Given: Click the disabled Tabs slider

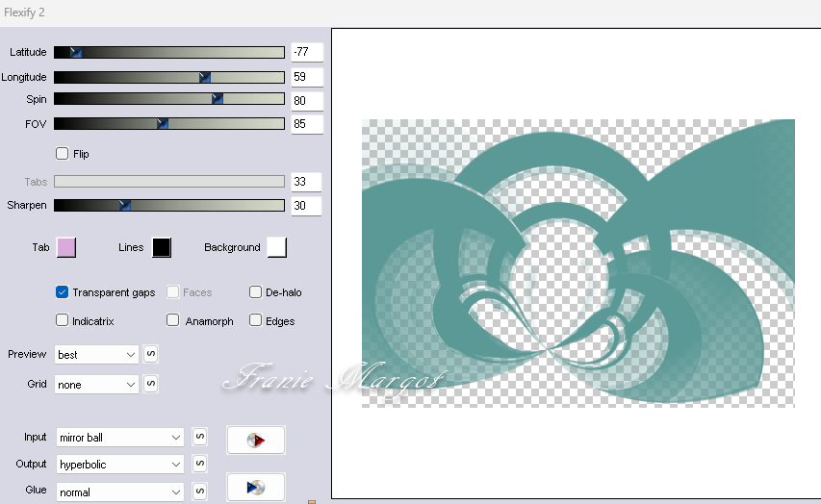Looking at the screenshot, I should (x=169, y=182).
